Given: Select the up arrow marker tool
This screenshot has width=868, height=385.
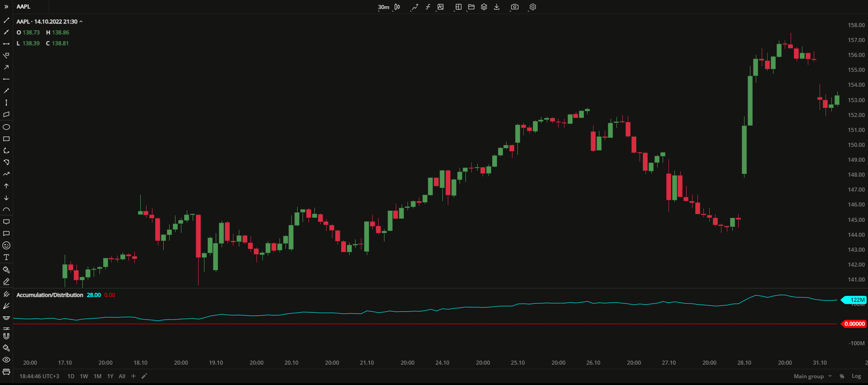Looking at the screenshot, I should coord(6,186).
